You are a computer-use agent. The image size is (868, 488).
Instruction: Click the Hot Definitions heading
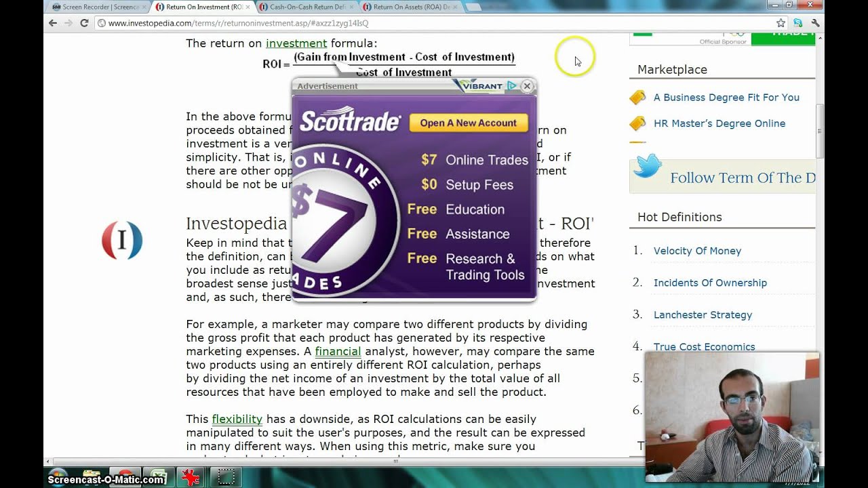[679, 217]
